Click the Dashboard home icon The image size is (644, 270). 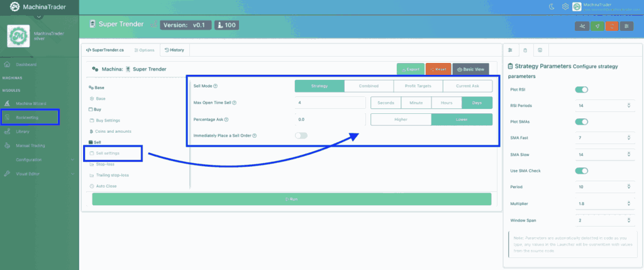click(x=6, y=65)
